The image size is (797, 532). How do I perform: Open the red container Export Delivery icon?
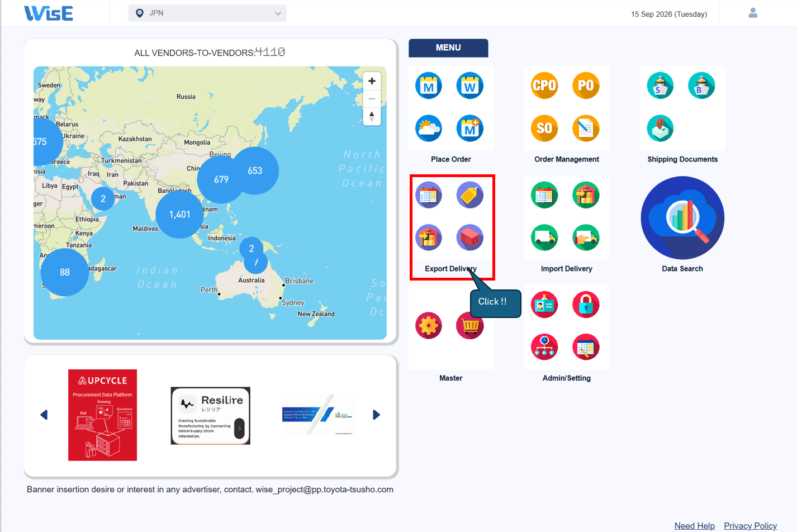click(x=470, y=237)
